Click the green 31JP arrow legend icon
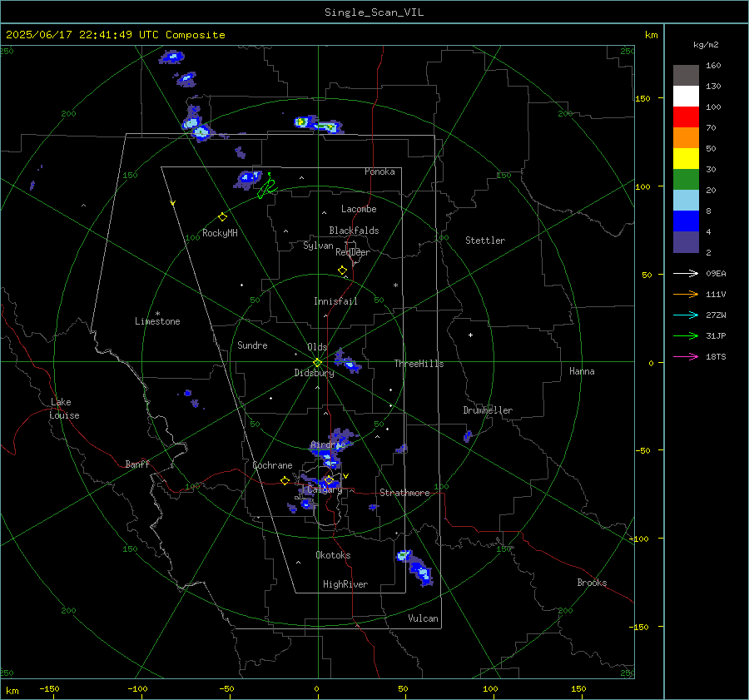The image size is (749, 700). pyautogui.click(x=686, y=336)
